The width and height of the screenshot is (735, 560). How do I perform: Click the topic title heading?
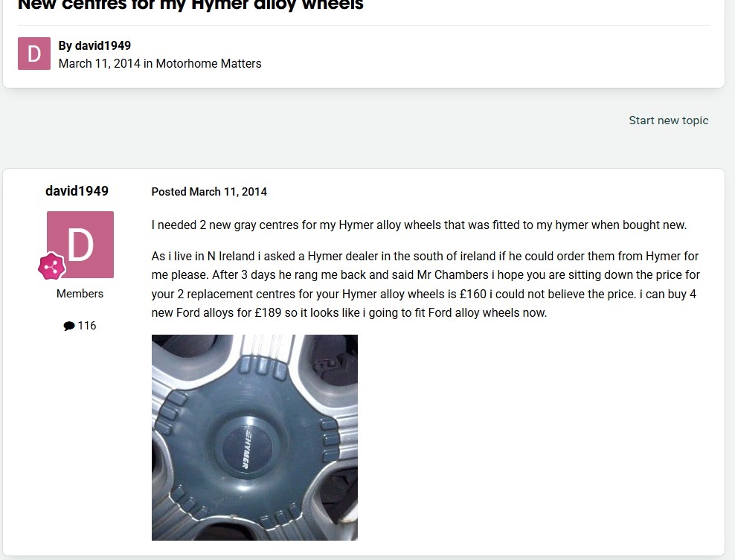[x=190, y=4]
